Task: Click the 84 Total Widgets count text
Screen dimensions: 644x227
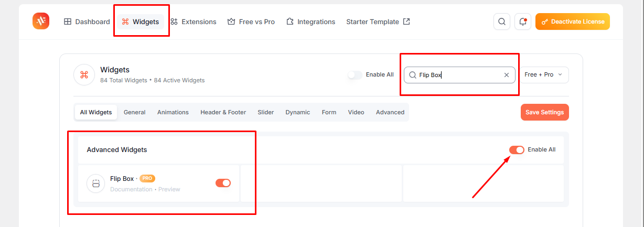Action: point(124,80)
